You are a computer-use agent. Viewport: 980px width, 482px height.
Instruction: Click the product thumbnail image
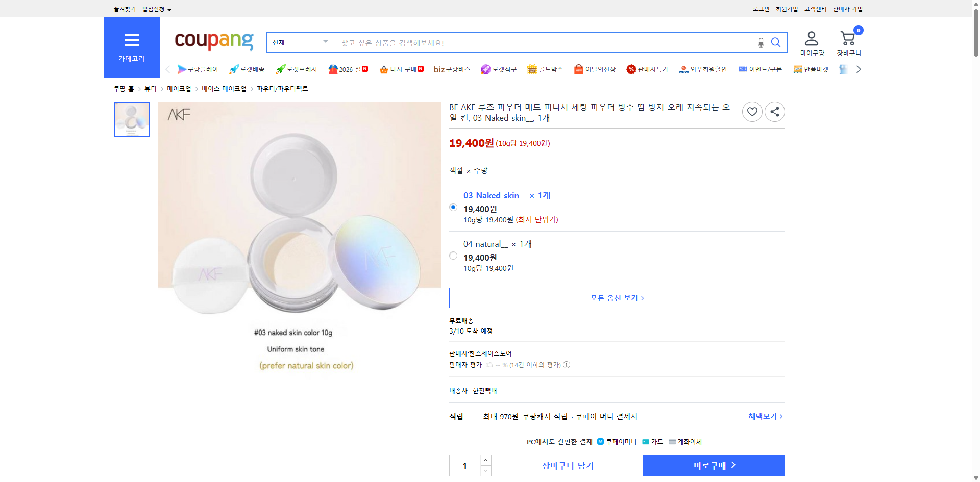tap(131, 119)
